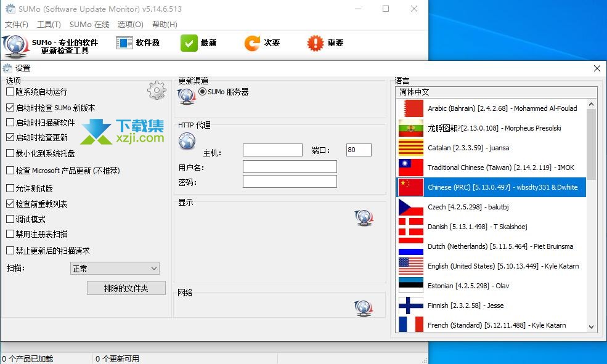Click the language list scrollbar thumb
The image size is (607, 364).
click(591, 144)
